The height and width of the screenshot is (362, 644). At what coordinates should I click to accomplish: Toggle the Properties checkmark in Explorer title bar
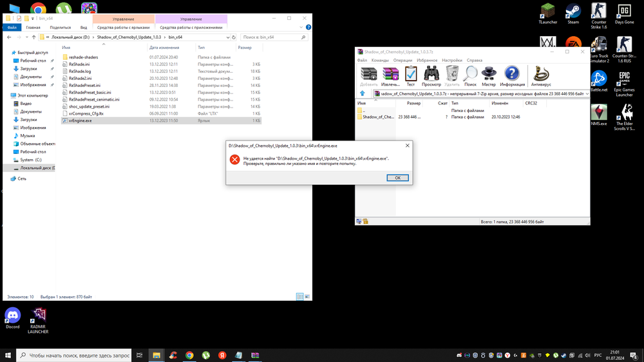(19, 19)
